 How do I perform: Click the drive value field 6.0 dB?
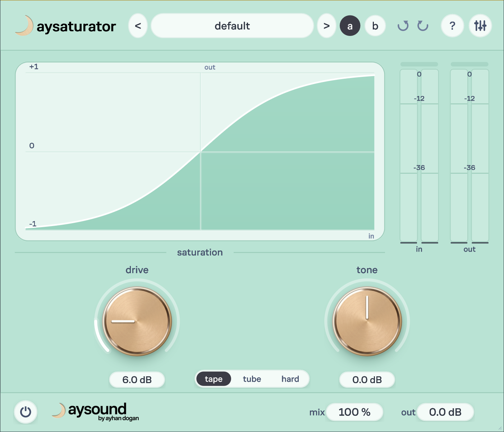[137, 380]
